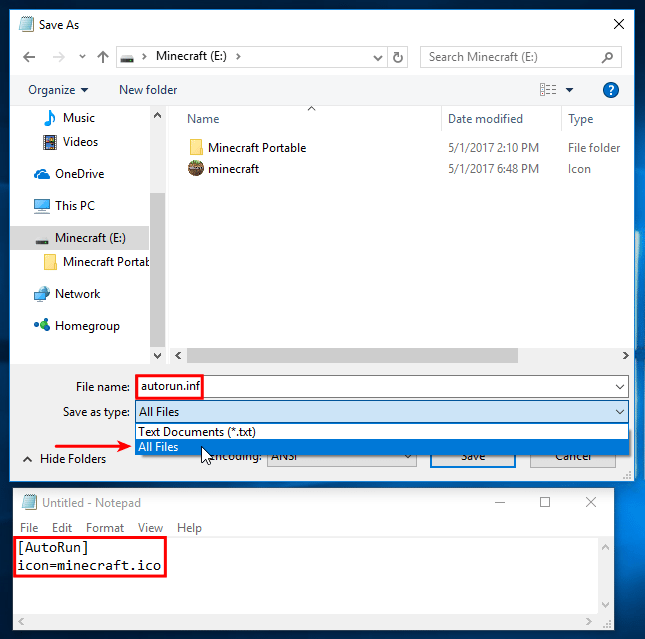Select This PC in the sidebar
Image resolution: width=645 pixels, height=639 pixels.
pos(64,206)
